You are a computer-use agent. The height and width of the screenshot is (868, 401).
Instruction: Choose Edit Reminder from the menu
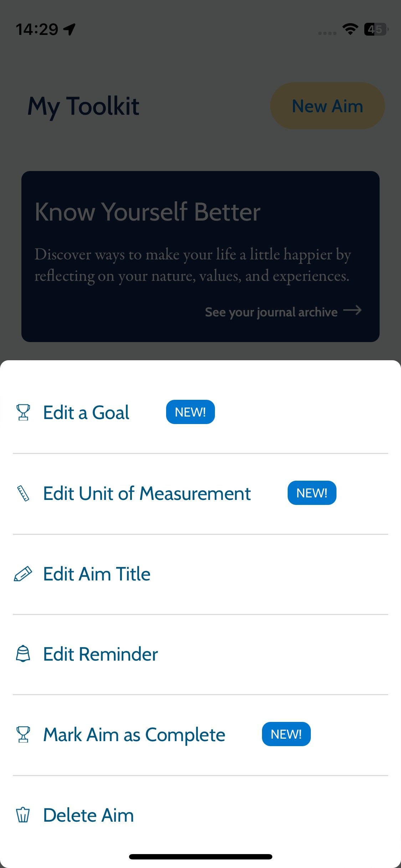click(100, 654)
